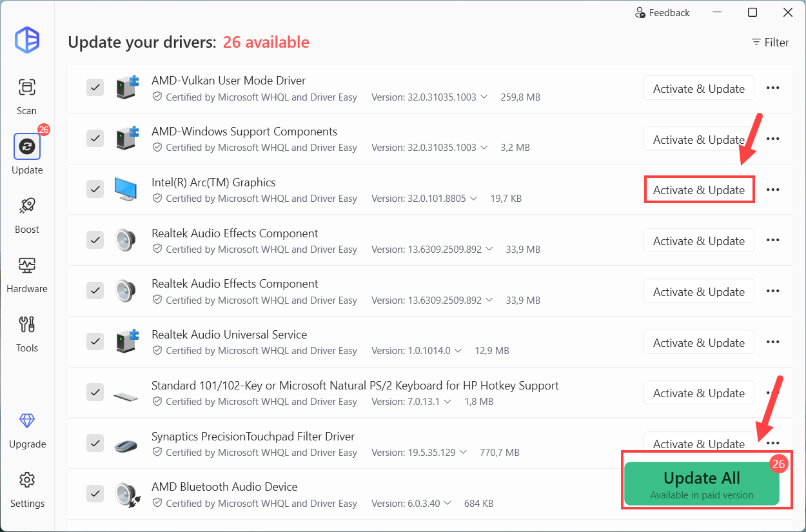Expand version 7.0.13.1 dropdown for keyboard driver

point(447,402)
